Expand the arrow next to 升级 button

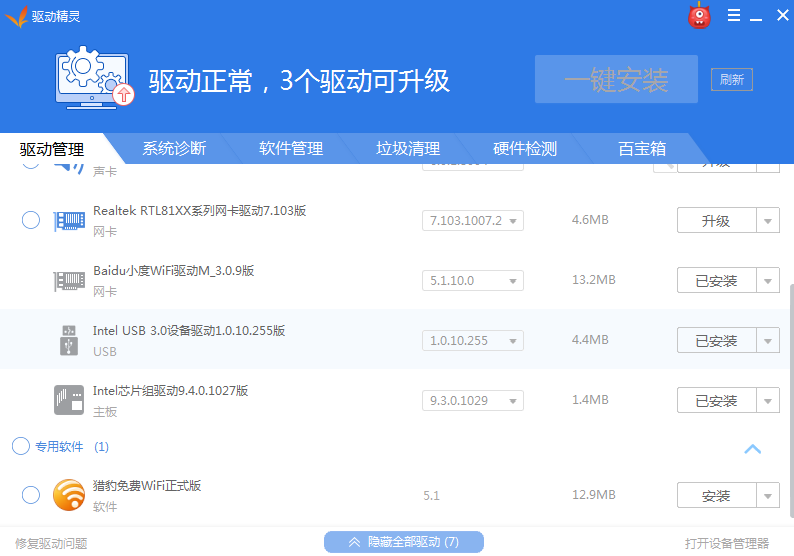click(768, 221)
